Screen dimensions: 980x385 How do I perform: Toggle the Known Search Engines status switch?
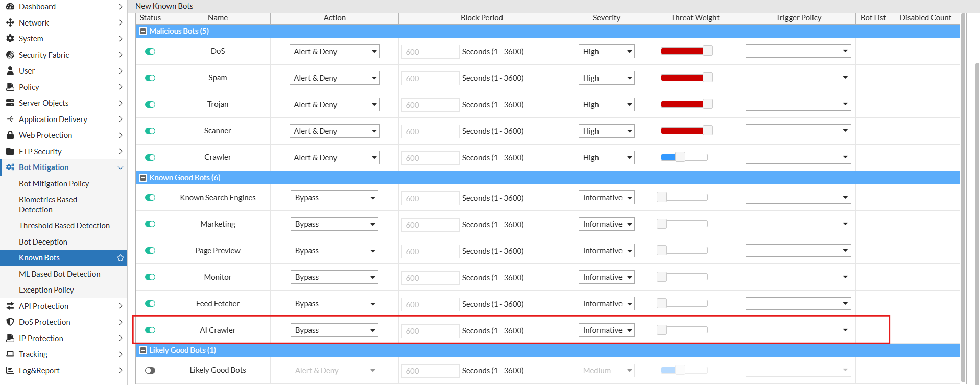(150, 197)
